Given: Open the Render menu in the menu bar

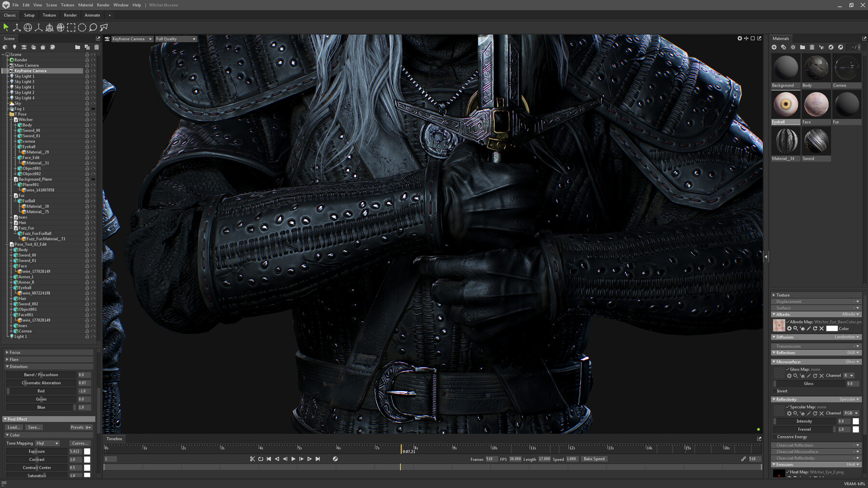Looking at the screenshot, I should (x=103, y=5).
